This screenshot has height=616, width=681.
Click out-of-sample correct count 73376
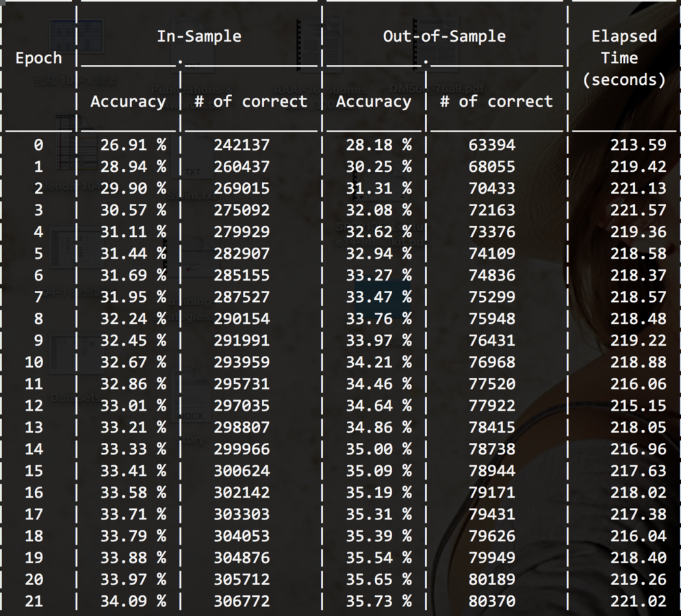pyautogui.click(x=492, y=232)
